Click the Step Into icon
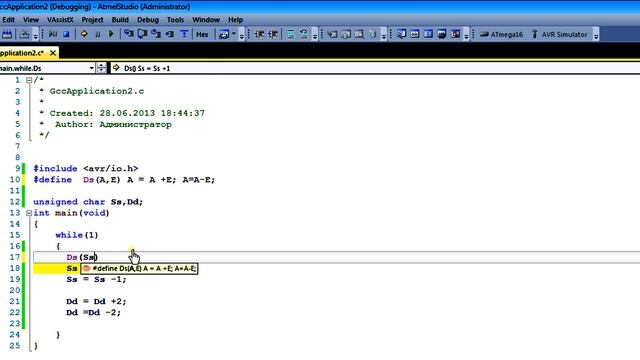The height and width of the screenshot is (360, 640). click(129, 34)
